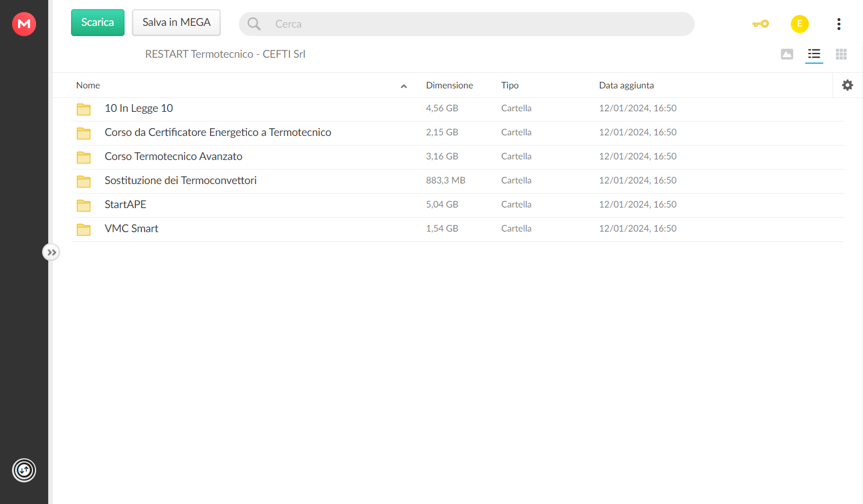Click the Salva in MEGA button

[x=176, y=22]
